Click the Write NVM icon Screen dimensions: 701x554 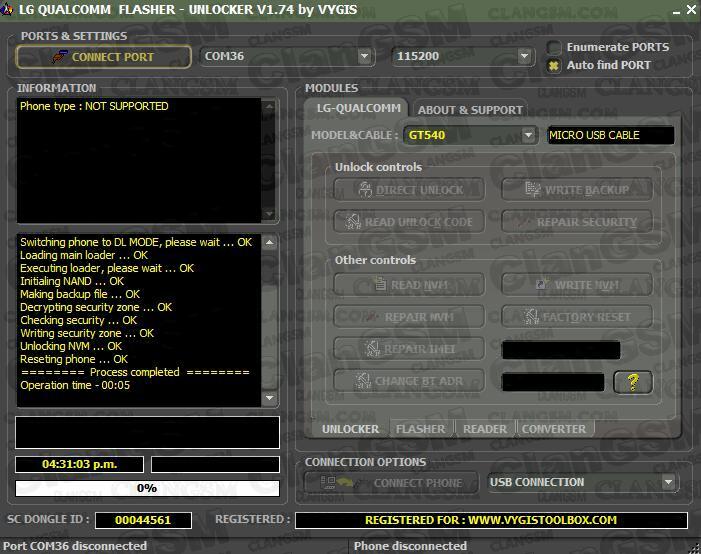pyautogui.click(x=542, y=284)
